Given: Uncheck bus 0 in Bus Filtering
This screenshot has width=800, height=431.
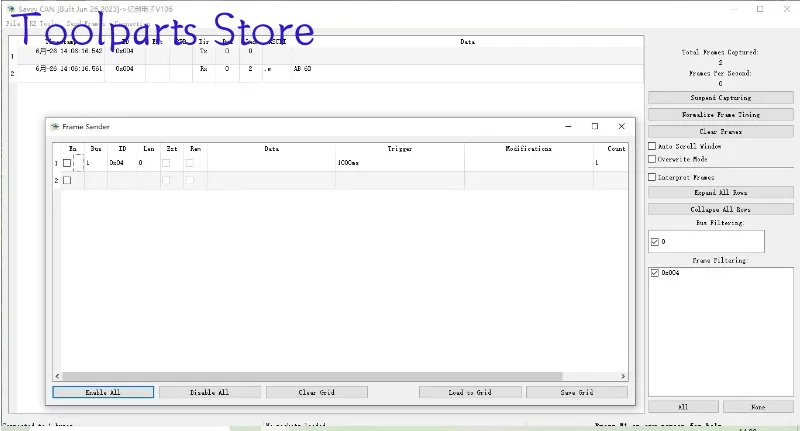Looking at the screenshot, I should tap(655, 242).
